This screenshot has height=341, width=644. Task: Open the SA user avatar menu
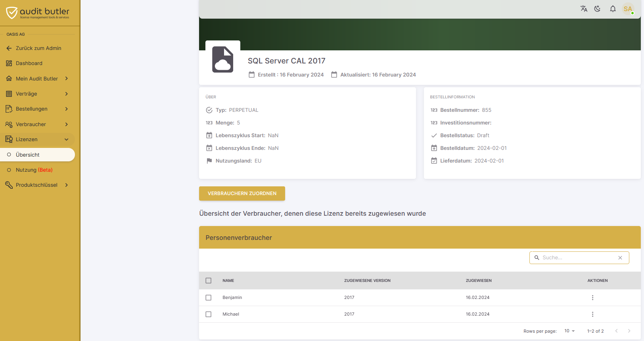coord(628,9)
